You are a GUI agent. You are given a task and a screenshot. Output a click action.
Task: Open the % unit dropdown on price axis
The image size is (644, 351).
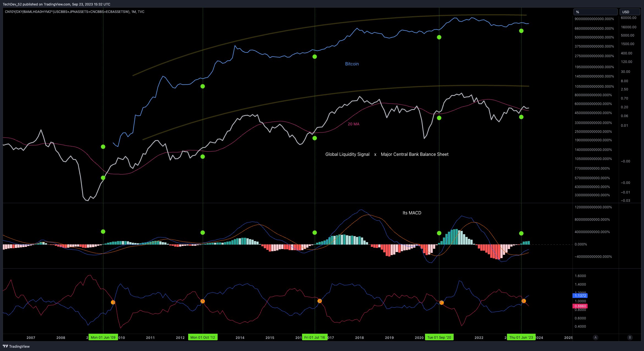tap(595, 12)
